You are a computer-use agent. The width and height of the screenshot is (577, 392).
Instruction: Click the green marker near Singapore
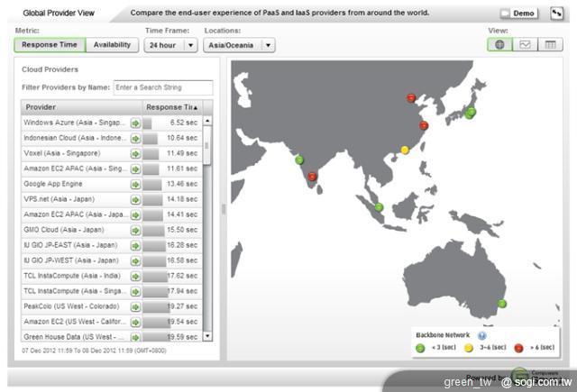point(379,207)
